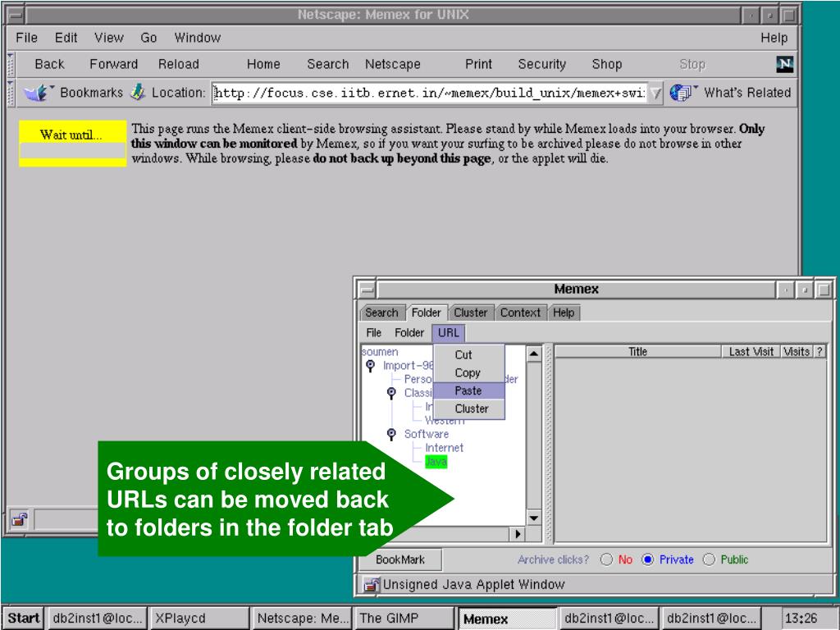Click the Memex entry on the taskbar
Viewport: 840px width, 630px height.
507,619
